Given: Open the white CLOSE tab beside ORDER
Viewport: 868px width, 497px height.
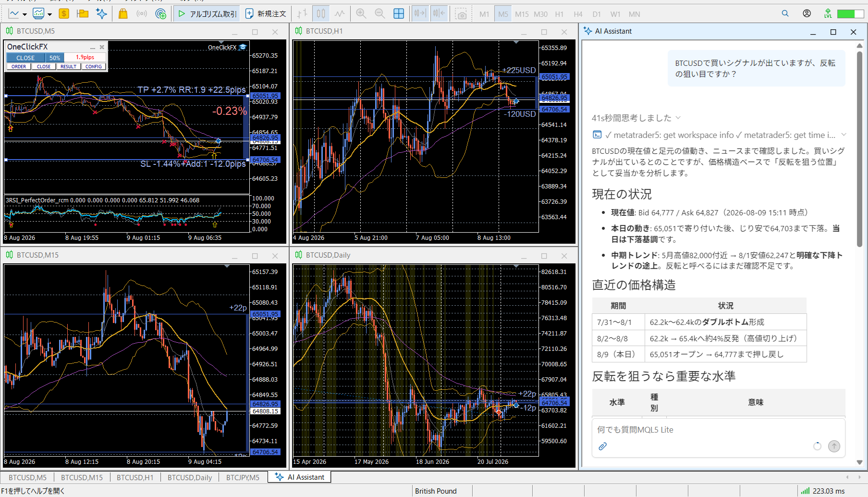Looking at the screenshot, I should pyautogui.click(x=44, y=67).
